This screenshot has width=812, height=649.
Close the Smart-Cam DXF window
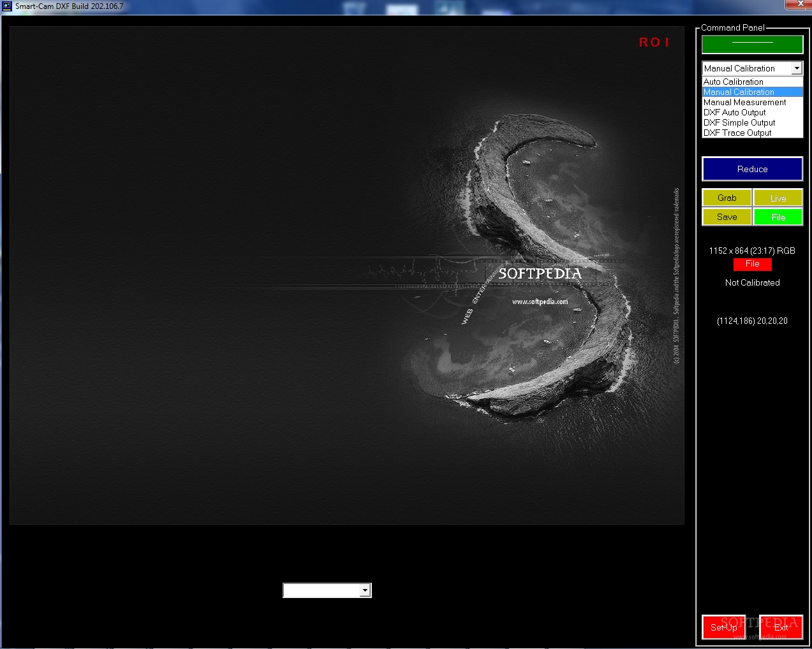[801, 4]
